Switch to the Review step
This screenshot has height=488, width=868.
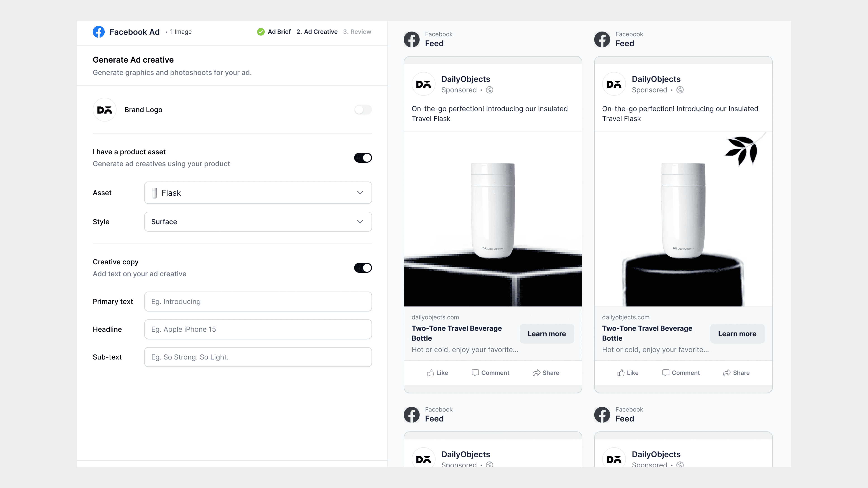(x=357, y=32)
